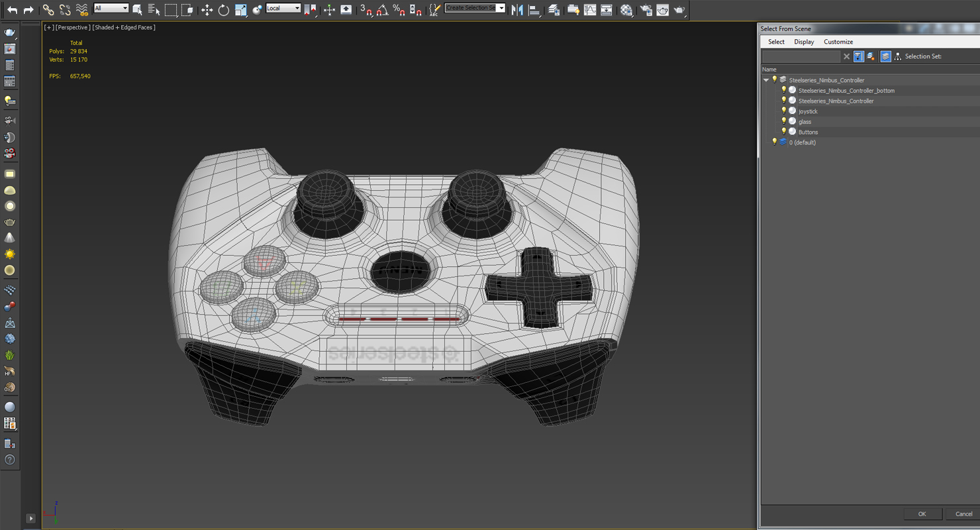Image resolution: width=980 pixels, height=530 pixels.
Task: Open the [Perspective] viewport menu
Action: 73,28
